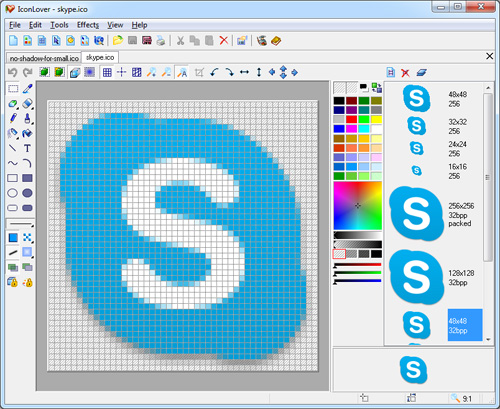Image resolution: width=500 pixels, height=409 pixels.
Task: Open the Edit menu
Action: point(35,25)
